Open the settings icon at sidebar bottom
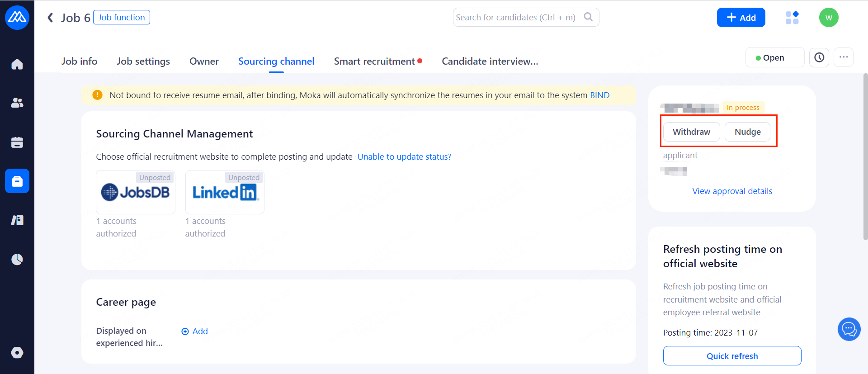Viewport: 868px width, 374px height. [17, 353]
